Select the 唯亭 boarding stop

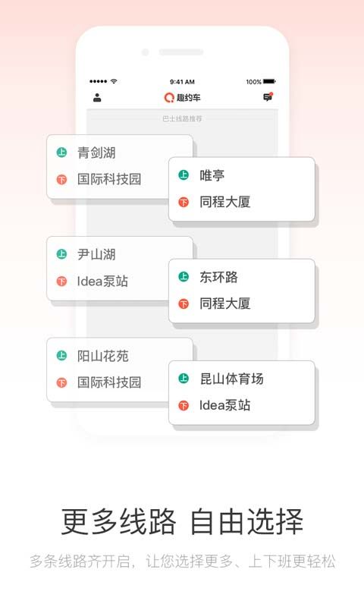point(212,175)
